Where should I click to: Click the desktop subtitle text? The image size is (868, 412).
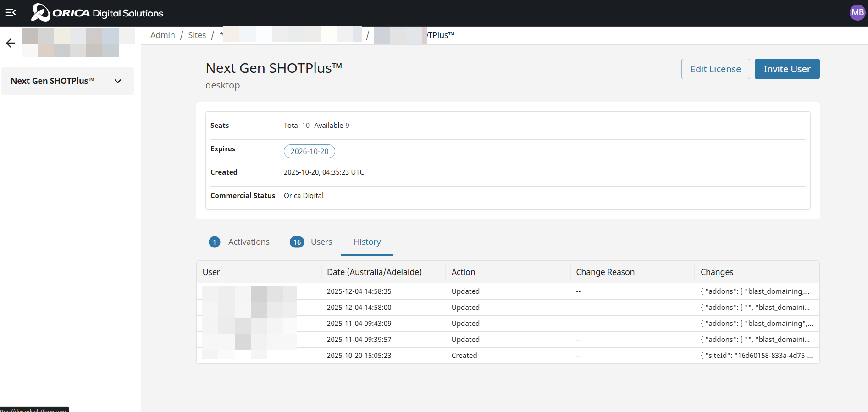coord(222,85)
